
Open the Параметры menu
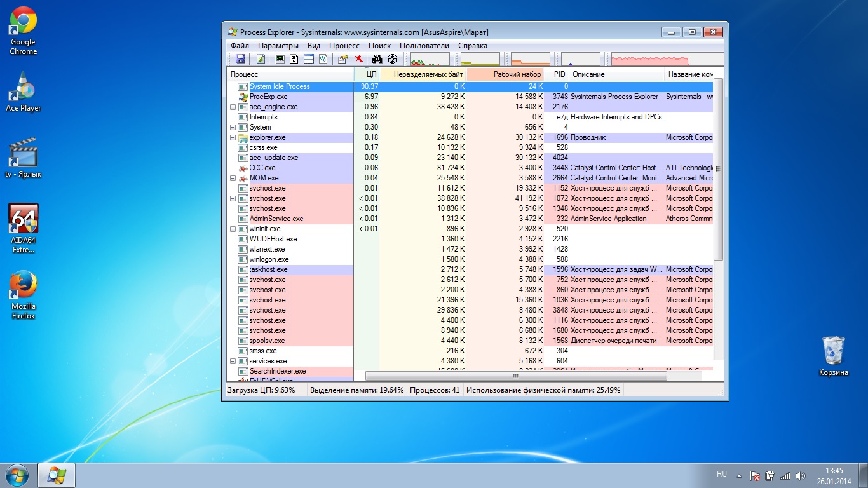[278, 46]
